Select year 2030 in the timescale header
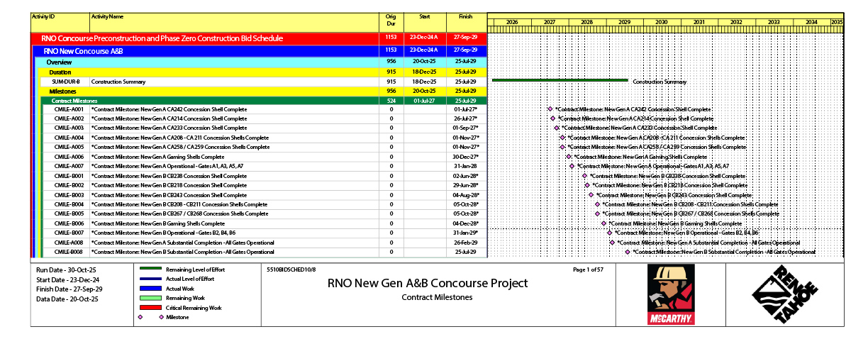This screenshot has width=868, height=339. click(x=661, y=23)
